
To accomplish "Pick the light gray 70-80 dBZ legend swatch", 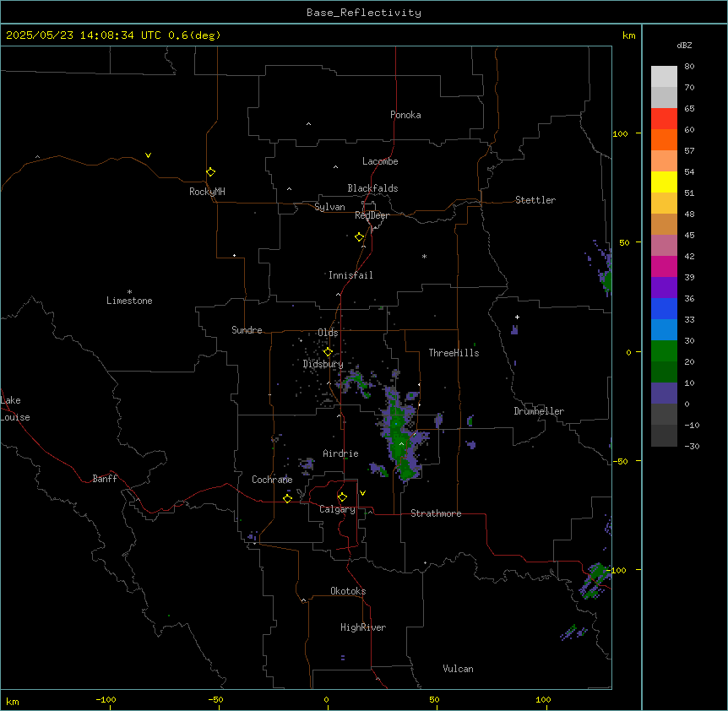I will (x=664, y=77).
